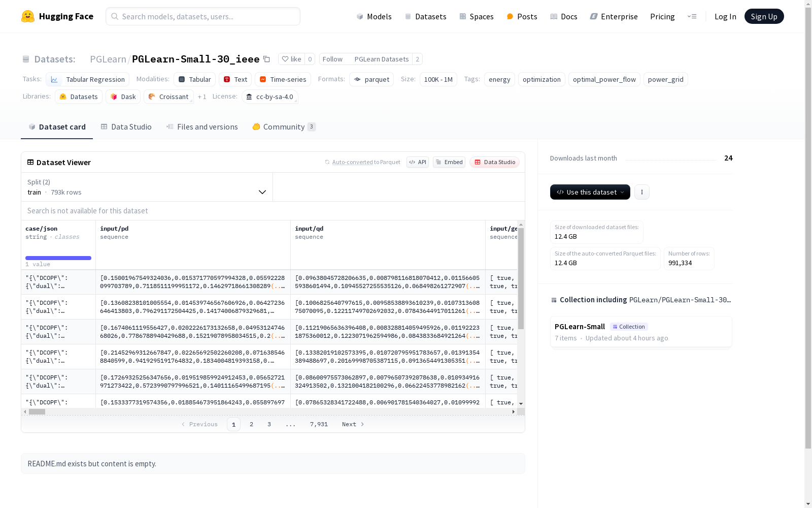Focus the search models, datasets, users field
The width and height of the screenshot is (812, 508).
(x=203, y=16)
